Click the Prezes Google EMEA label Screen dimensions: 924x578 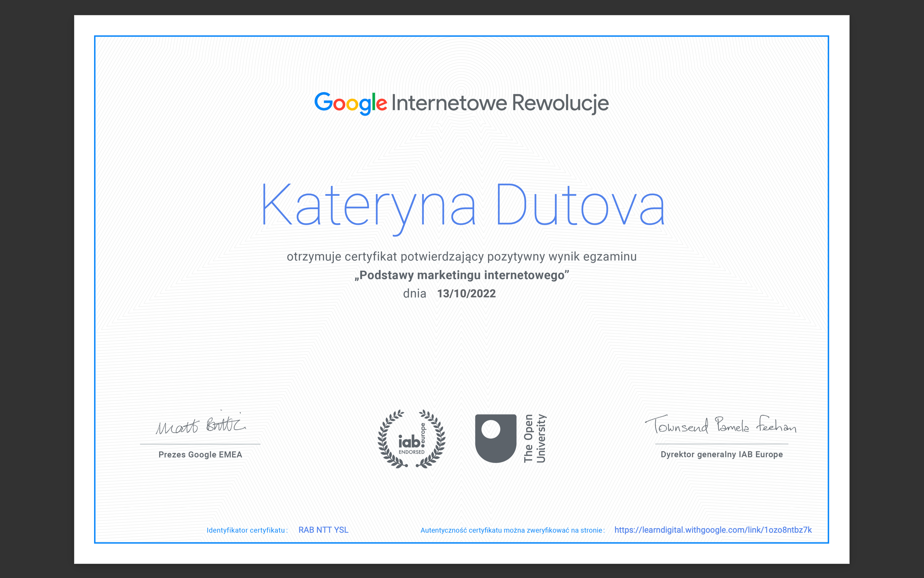tap(200, 454)
